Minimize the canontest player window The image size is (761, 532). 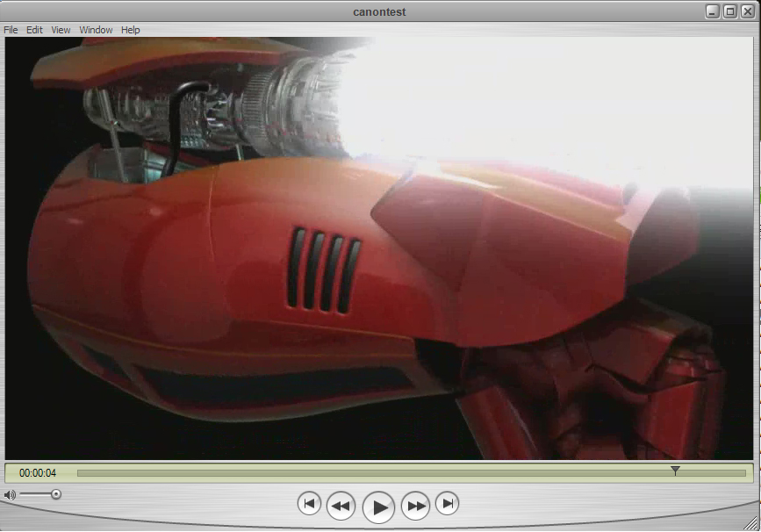pyautogui.click(x=714, y=11)
